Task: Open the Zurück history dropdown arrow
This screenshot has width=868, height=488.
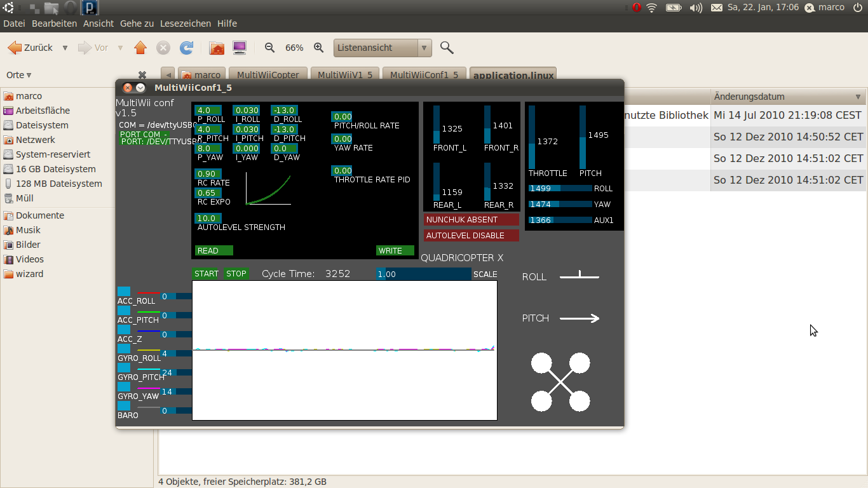Action: (x=65, y=48)
